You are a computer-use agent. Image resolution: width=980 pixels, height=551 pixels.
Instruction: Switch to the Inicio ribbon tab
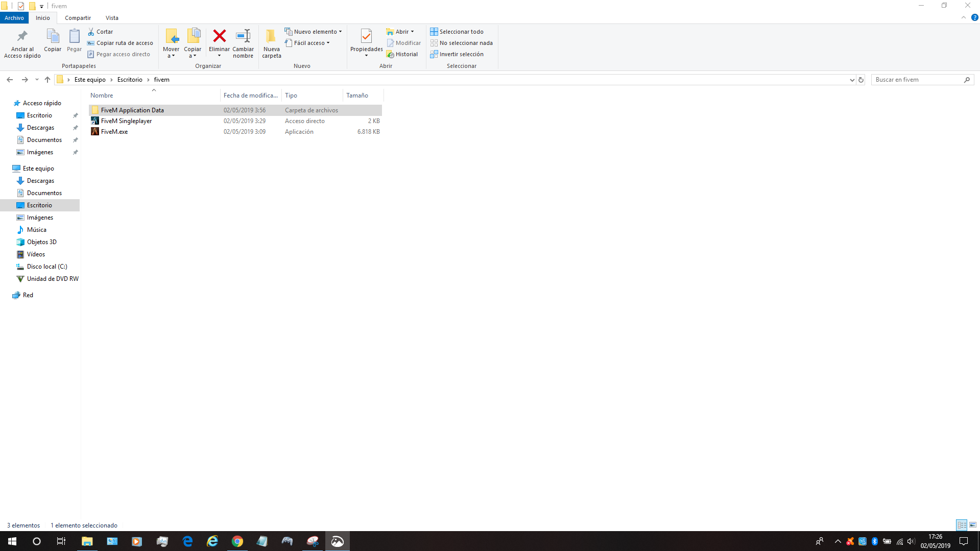43,18
